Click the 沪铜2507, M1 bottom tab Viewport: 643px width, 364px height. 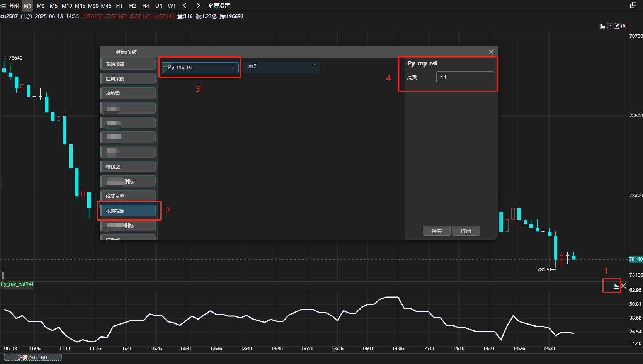pos(33,358)
